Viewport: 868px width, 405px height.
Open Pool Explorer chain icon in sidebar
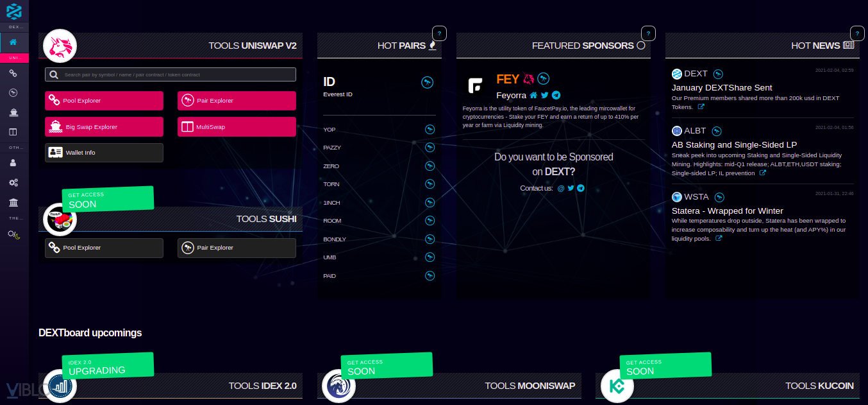point(13,74)
